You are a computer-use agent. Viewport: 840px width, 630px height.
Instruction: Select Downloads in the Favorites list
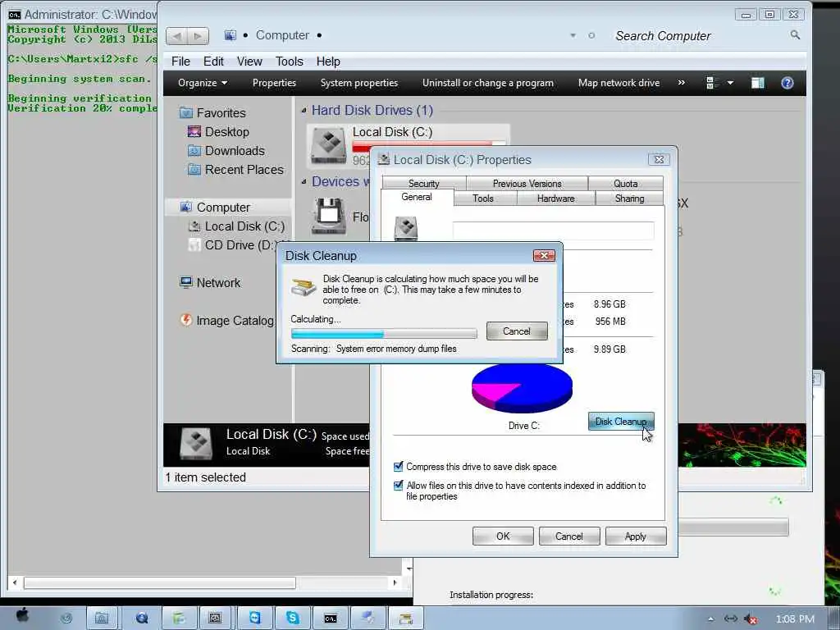click(235, 151)
